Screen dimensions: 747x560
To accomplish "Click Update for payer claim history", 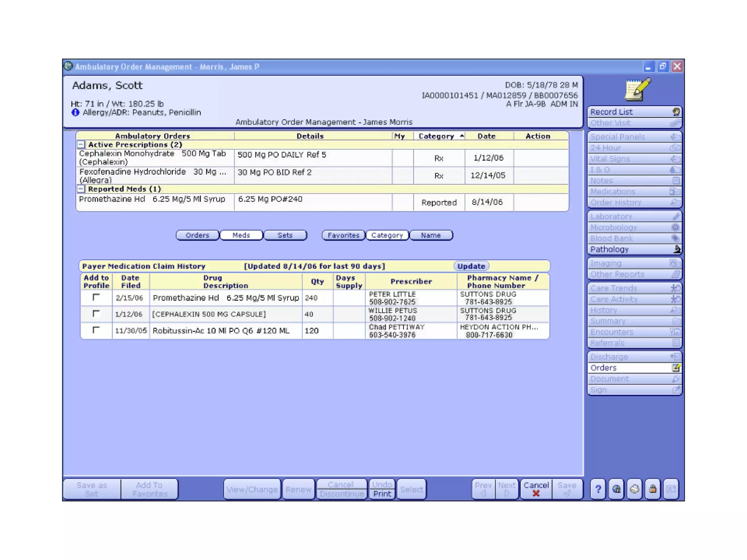I will [471, 266].
